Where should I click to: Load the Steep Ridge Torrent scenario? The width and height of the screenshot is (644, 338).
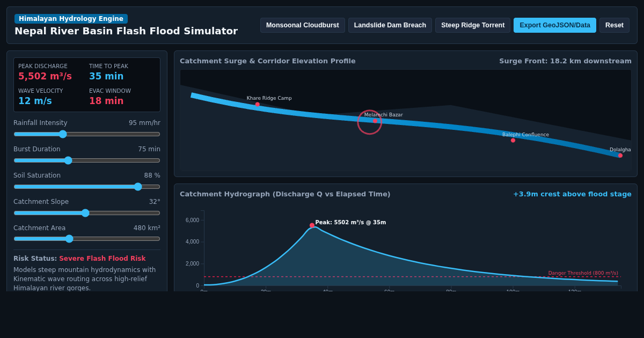coord(473,25)
